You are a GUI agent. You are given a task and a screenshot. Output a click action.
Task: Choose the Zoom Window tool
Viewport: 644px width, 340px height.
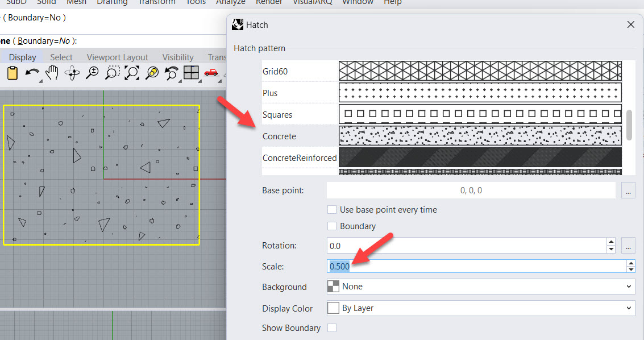pos(112,73)
